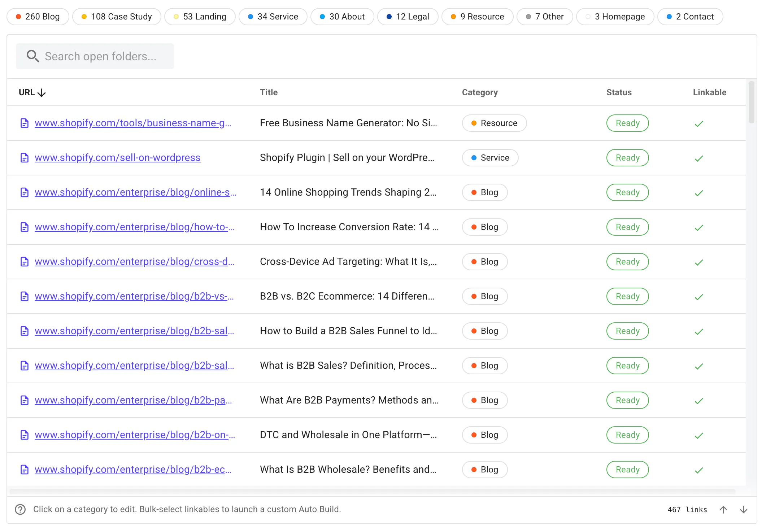
Task: Click title 'How to Build a B2B Sales Funnel to Id…'
Action: (348, 331)
